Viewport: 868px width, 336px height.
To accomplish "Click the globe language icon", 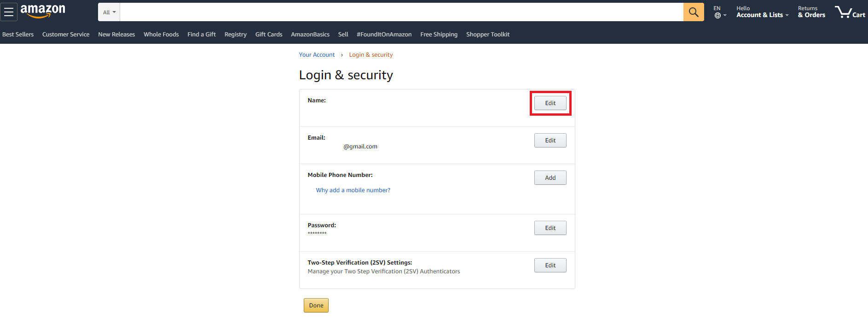I will pyautogui.click(x=718, y=14).
